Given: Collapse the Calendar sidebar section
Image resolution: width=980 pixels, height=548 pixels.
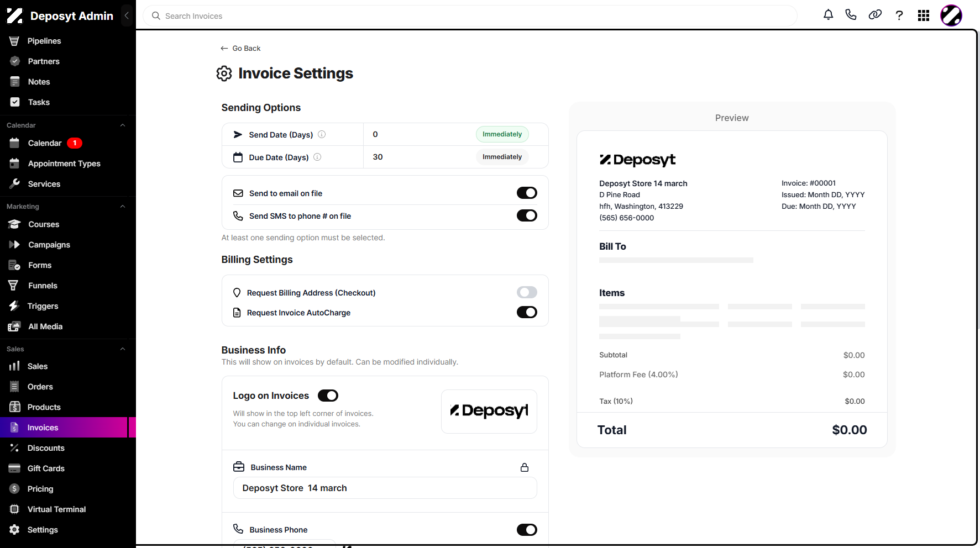Looking at the screenshot, I should pyautogui.click(x=123, y=125).
